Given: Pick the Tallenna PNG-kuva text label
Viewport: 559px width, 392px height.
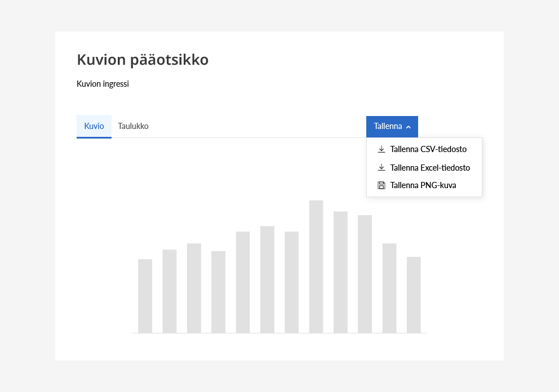Looking at the screenshot, I should pyautogui.click(x=423, y=185).
